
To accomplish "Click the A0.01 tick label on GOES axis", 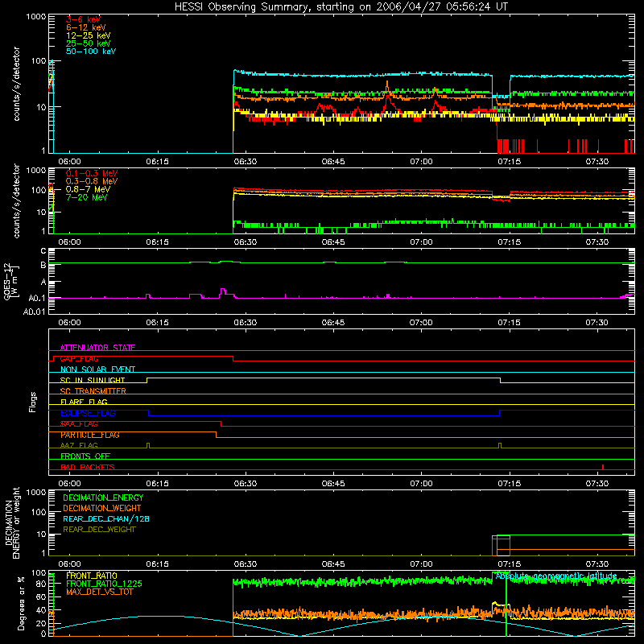I will pos(35,312).
